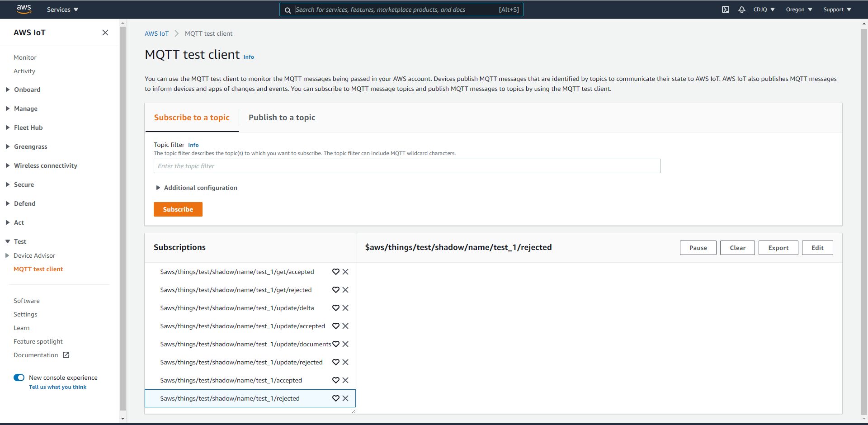
Task: Open Info link beside Topic filter
Action: pos(193,145)
